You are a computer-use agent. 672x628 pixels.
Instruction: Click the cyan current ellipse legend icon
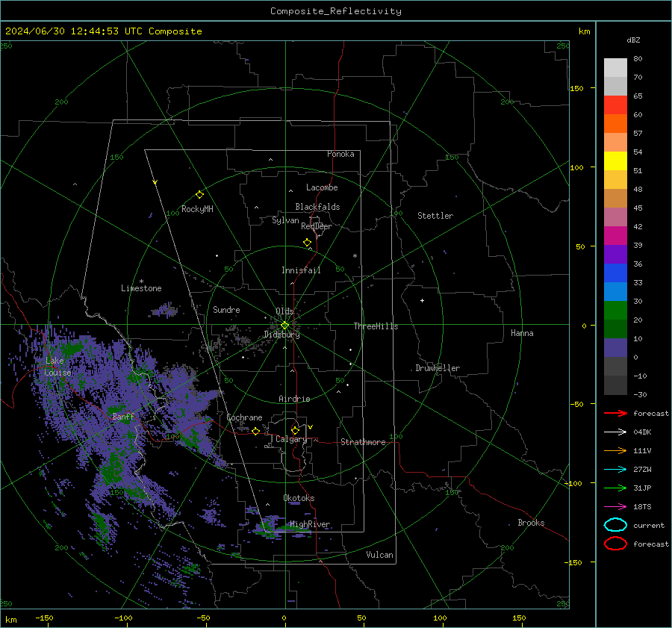[x=615, y=525]
